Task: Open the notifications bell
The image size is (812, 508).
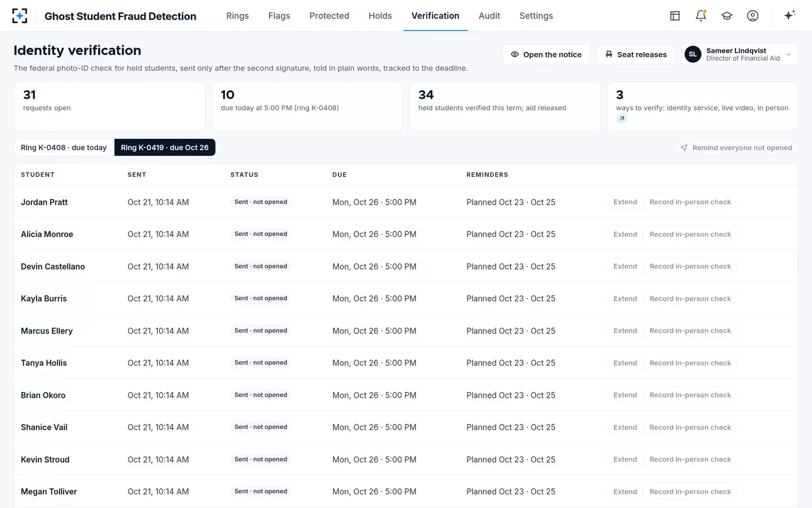Action: [x=701, y=16]
